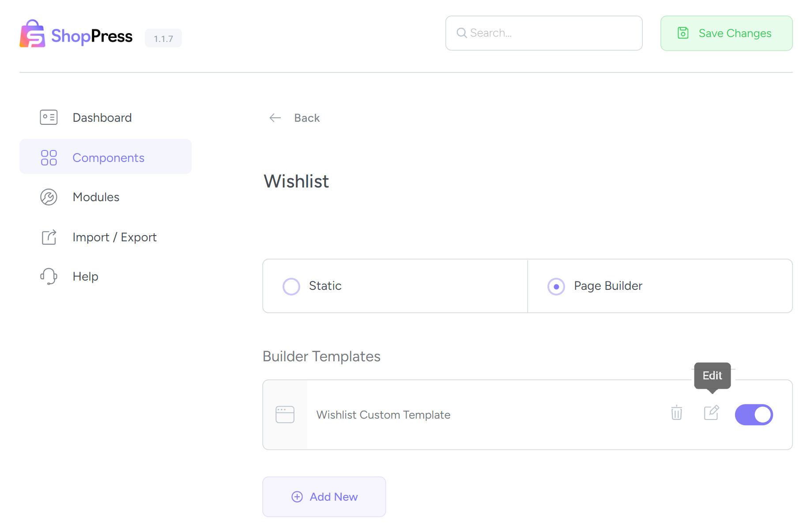The width and height of the screenshot is (811, 532).
Task: Click the Import / Export icon
Action: (49, 237)
